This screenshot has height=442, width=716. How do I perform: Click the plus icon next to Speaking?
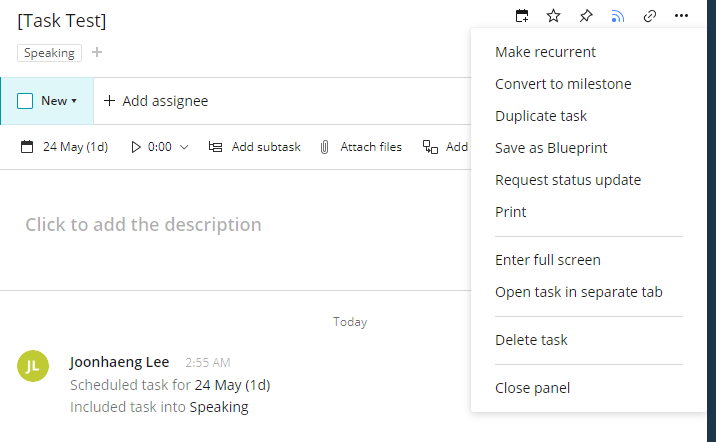tap(97, 53)
